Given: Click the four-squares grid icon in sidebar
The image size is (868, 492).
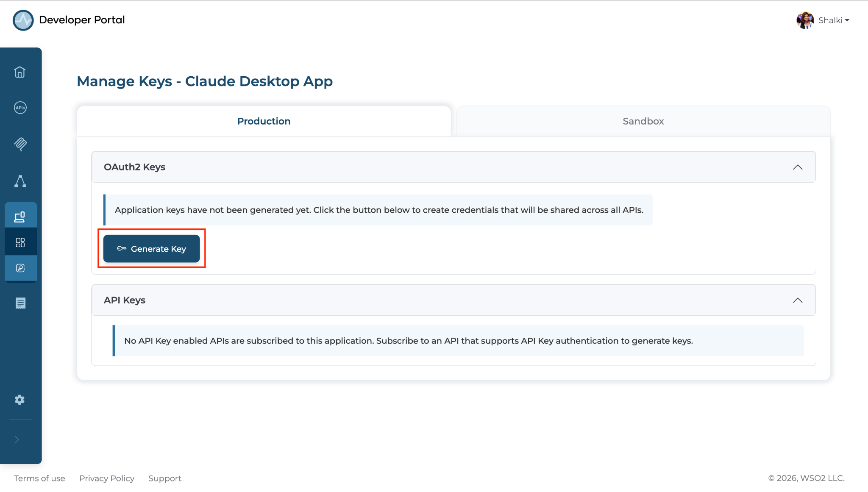Looking at the screenshot, I should (20, 242).
